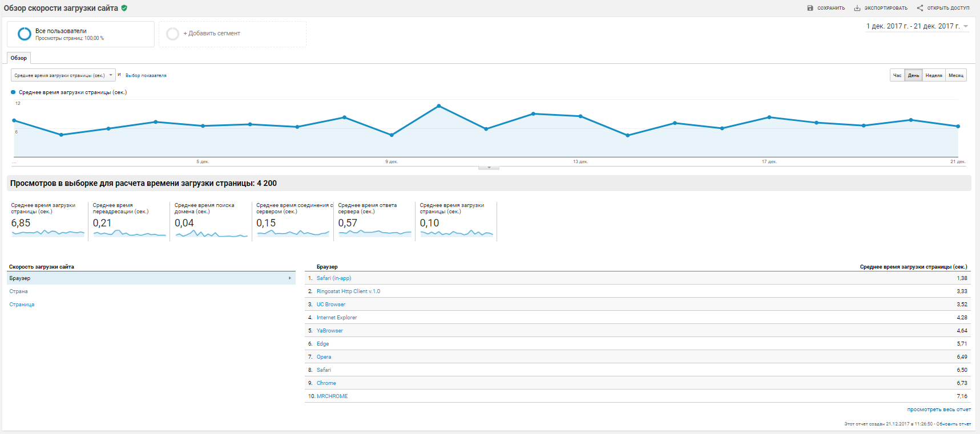Click the chart legend dot for Среднее время загрузки страницы

click(x=13, y=92)
